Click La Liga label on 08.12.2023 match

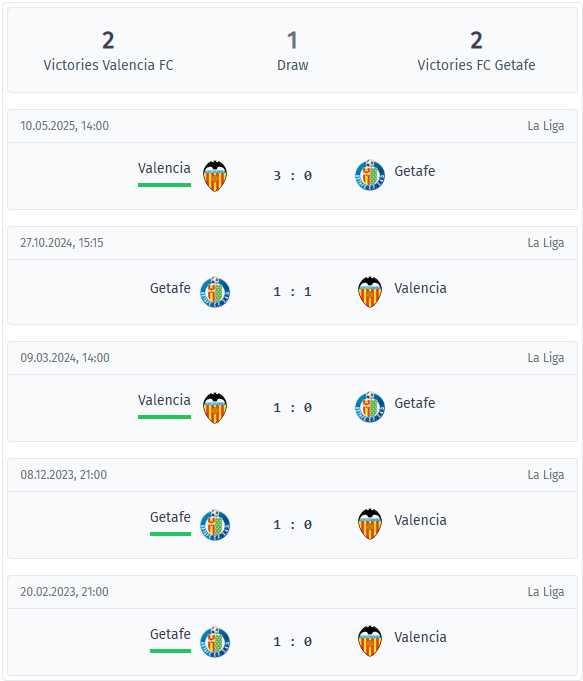[x=546, y=474]
